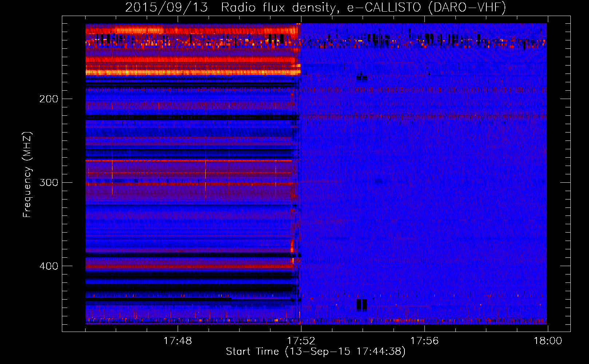Click the 'Frequency (MHZ)' axis title
Viewport: 589px width, 364px height.
[x=27, y=175]
